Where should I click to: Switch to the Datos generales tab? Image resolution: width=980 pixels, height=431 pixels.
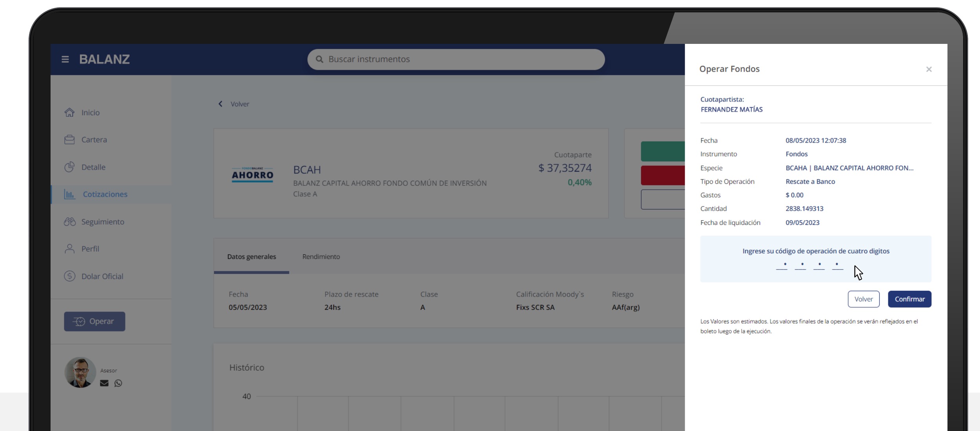252,257
